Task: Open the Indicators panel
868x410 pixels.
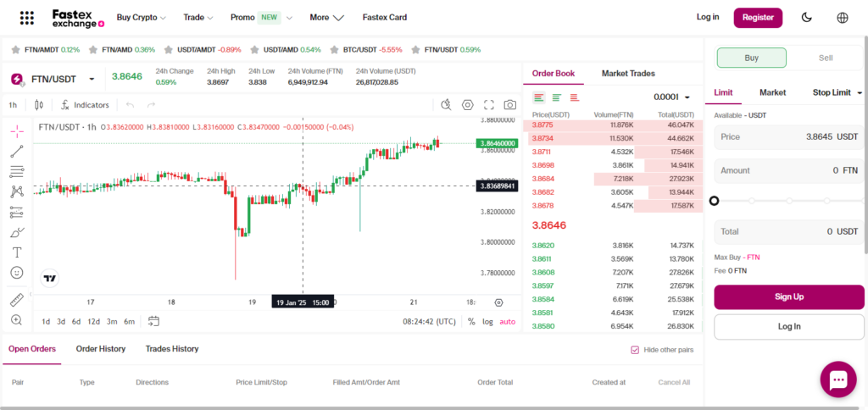Action: [86, 104]
